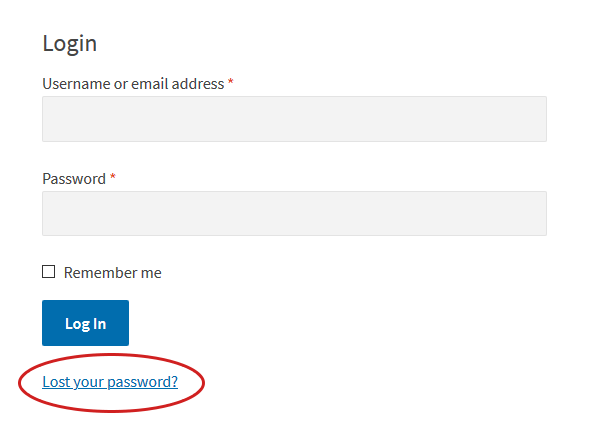Place cursor in the first gray text box
Screen dimensions: 600x440
click(294, 119)
